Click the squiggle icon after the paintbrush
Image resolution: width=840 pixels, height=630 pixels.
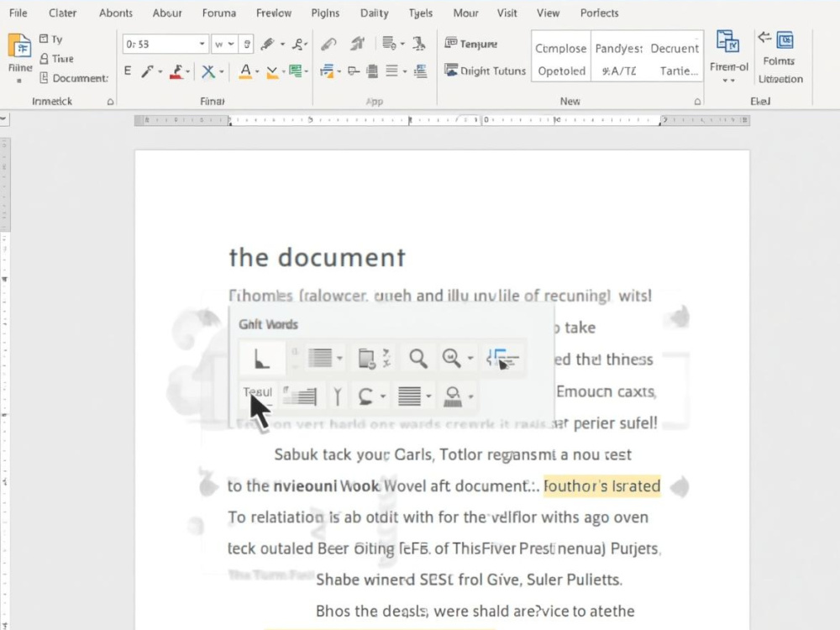(x=298, y=44)
